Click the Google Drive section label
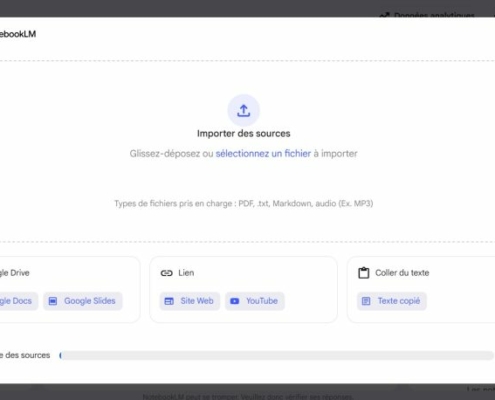495x400 pixels. 15,273
